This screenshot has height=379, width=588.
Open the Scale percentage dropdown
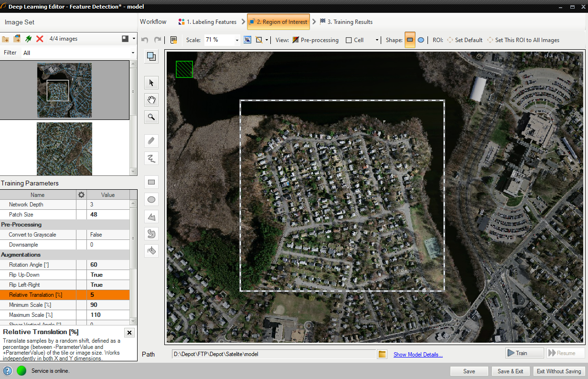(237, 40)
